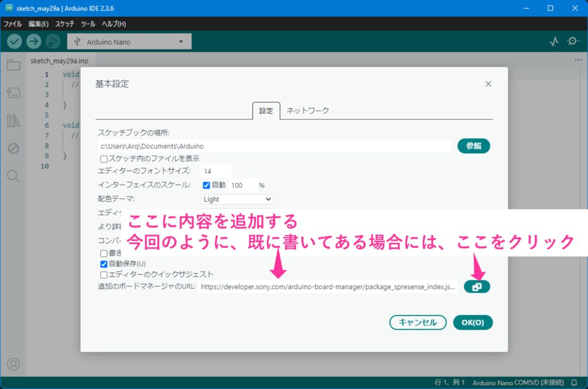Open the additional board URLs editor button

click(477, 287)
